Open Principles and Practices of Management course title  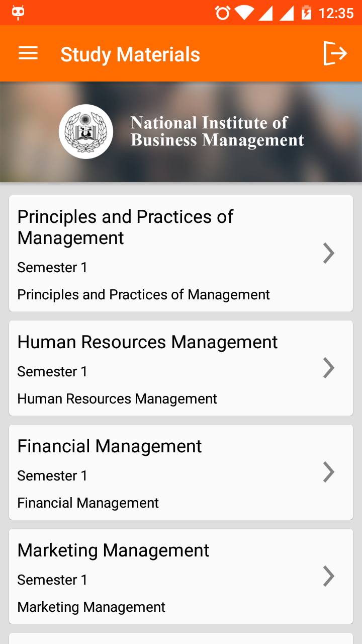pos(125,227)
